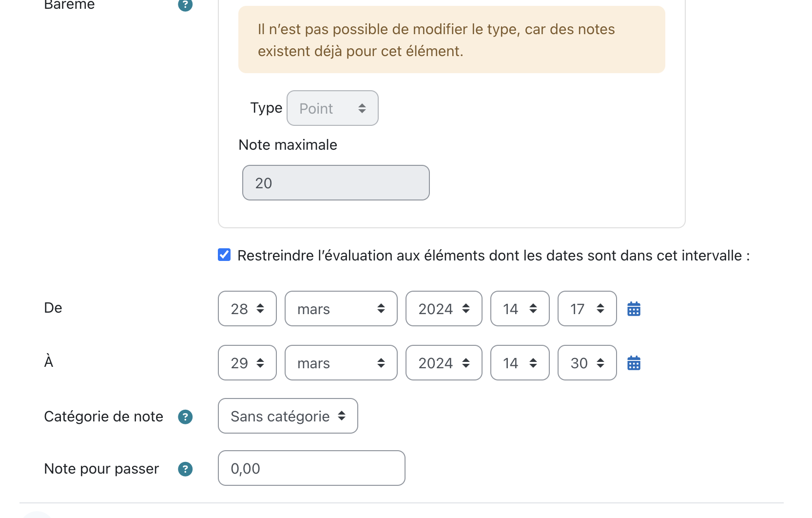812x518 pixels.
Task: Open the calendar picker for De date
Action: point(634,309)
